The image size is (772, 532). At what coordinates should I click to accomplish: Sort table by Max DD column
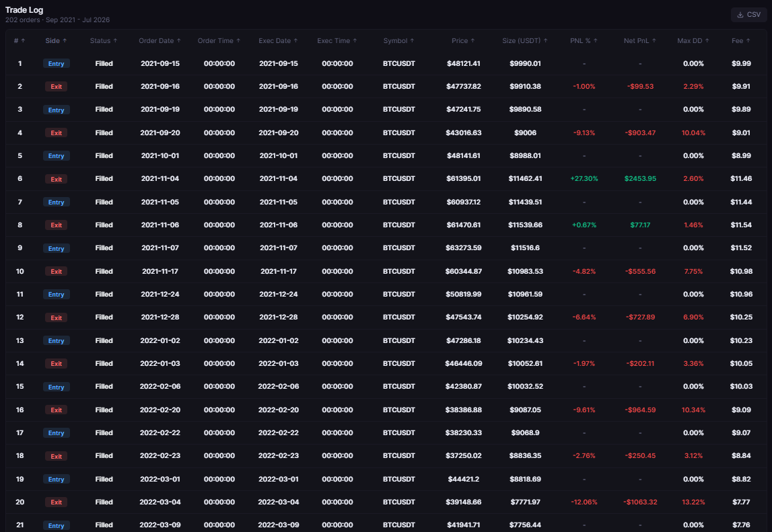(693, 41)
